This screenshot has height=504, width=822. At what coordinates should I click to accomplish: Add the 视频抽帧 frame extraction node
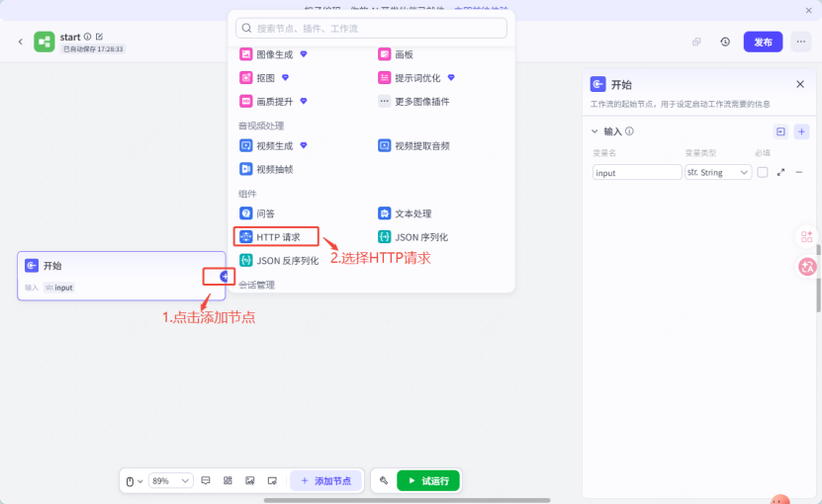(266, 169)
